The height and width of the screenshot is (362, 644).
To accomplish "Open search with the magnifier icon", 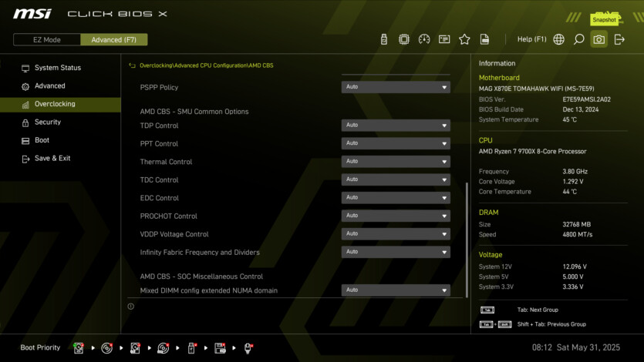I will (x=578, y=39).
